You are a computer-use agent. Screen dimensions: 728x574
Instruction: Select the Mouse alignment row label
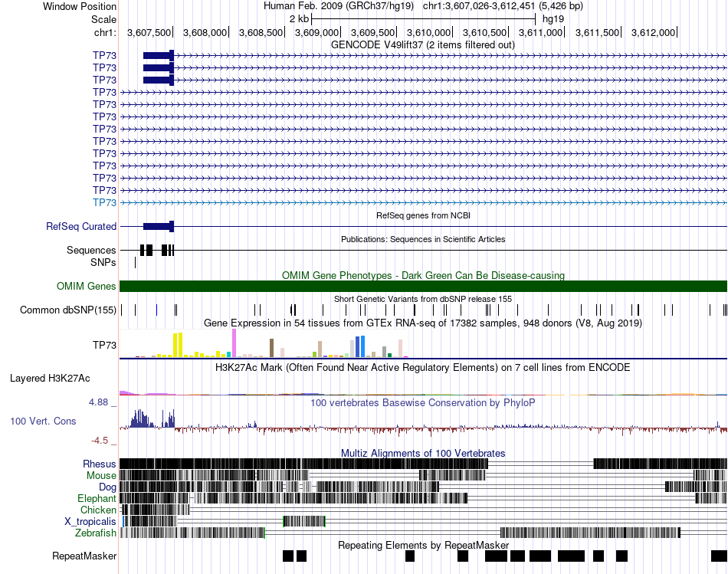[x=101, y=476]
